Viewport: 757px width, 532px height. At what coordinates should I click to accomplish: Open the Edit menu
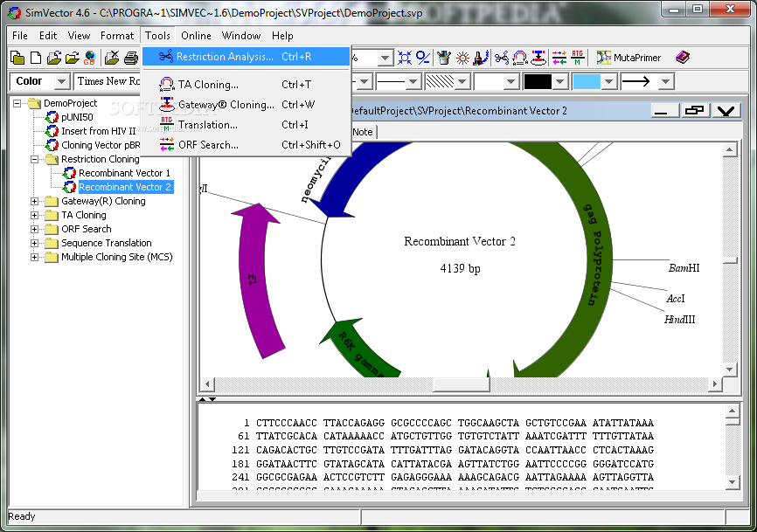[x=48, y=36]
